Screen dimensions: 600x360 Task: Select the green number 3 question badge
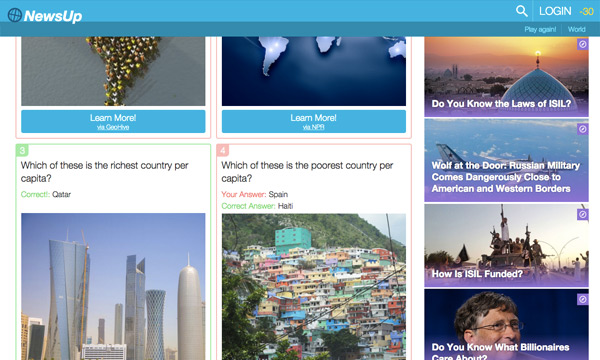22,150
